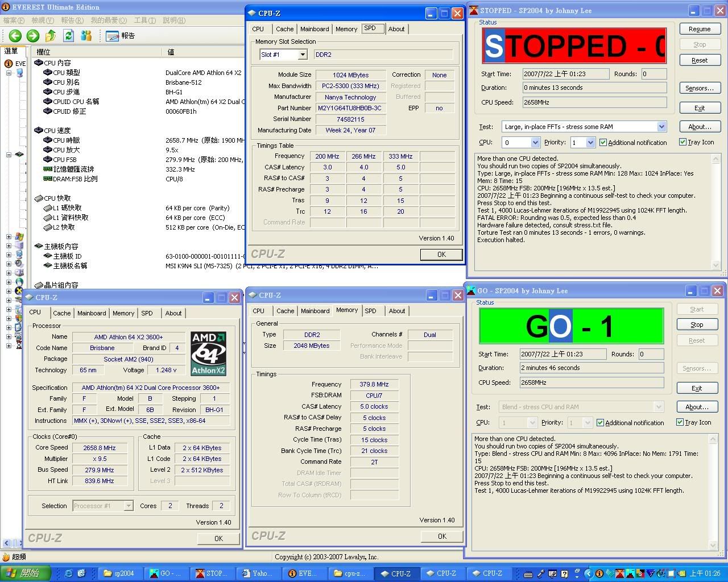This screenshot has width=728, height=582.
Task: Open the Slot #1 memory slot dropdown
Action: coord(303,55)
